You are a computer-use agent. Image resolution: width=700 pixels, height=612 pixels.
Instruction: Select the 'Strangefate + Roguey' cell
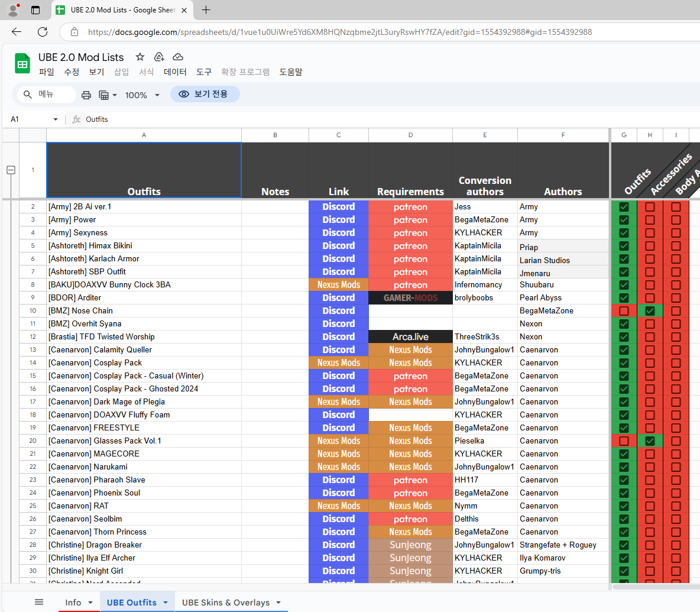[563, 545]
